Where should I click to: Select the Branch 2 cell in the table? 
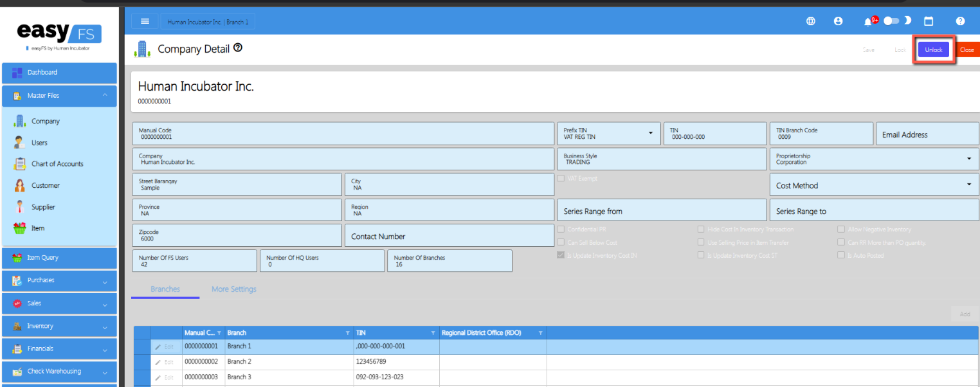click(289, 362)
